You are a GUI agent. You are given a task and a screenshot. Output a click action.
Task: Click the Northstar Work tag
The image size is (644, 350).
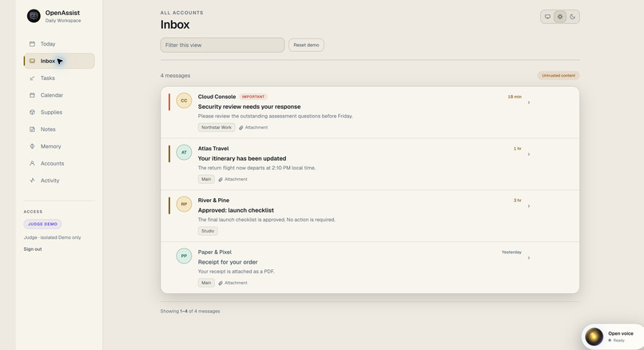pyautogui.click(x=217, y=127)
